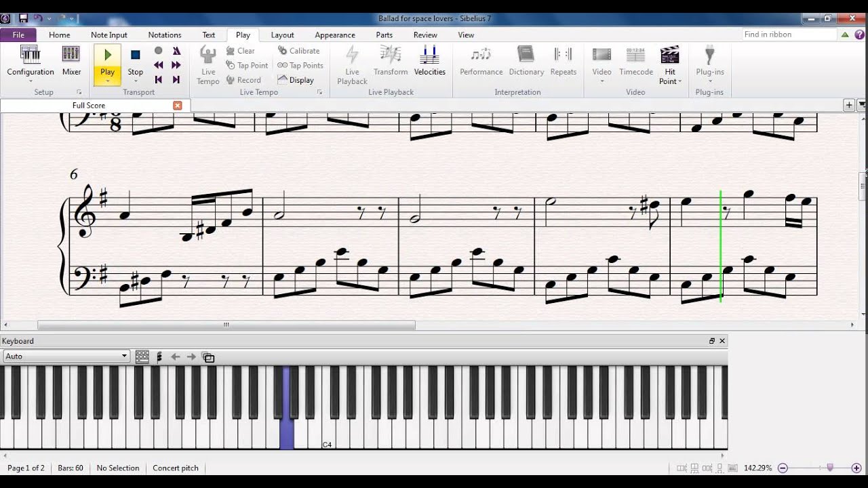The height and width of the screenshot is (488, 868).
Task: Toggle the Live Playback lightning icon
Action: pos(352,54)
